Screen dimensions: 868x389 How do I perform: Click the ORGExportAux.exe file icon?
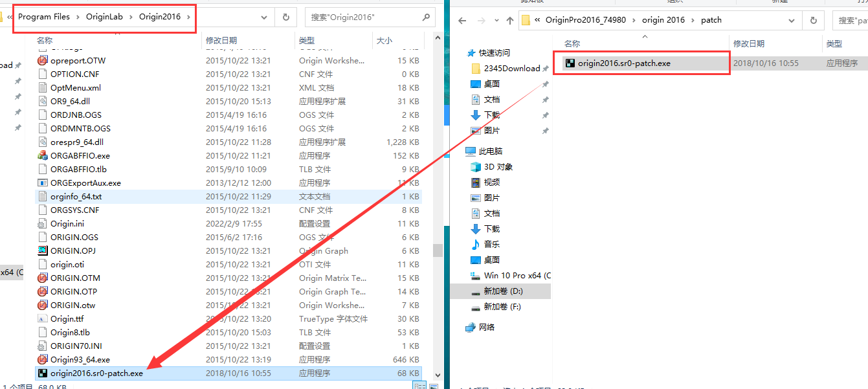coord(43,183)
